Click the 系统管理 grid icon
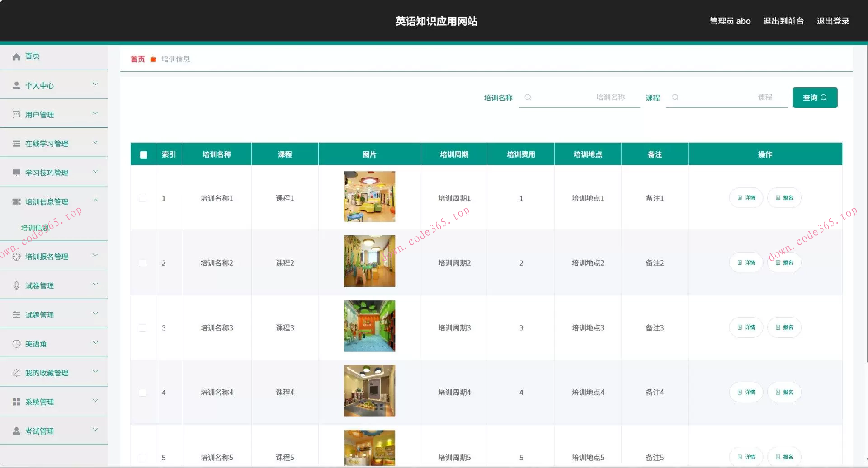868x468 pixels. tap(16, 402)
